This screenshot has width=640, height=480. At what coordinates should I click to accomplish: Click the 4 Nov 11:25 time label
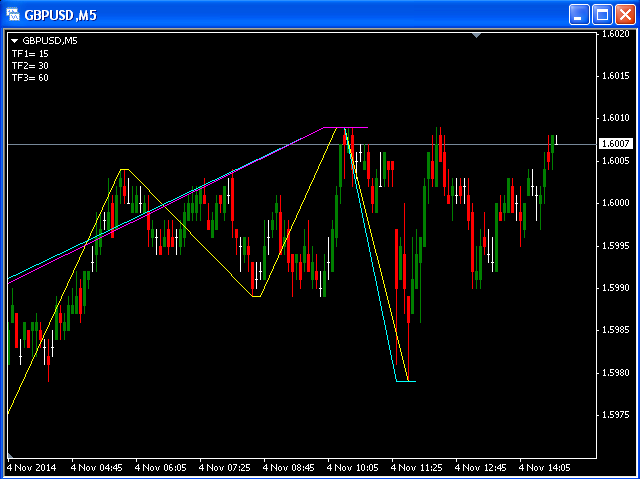point(417,467)
